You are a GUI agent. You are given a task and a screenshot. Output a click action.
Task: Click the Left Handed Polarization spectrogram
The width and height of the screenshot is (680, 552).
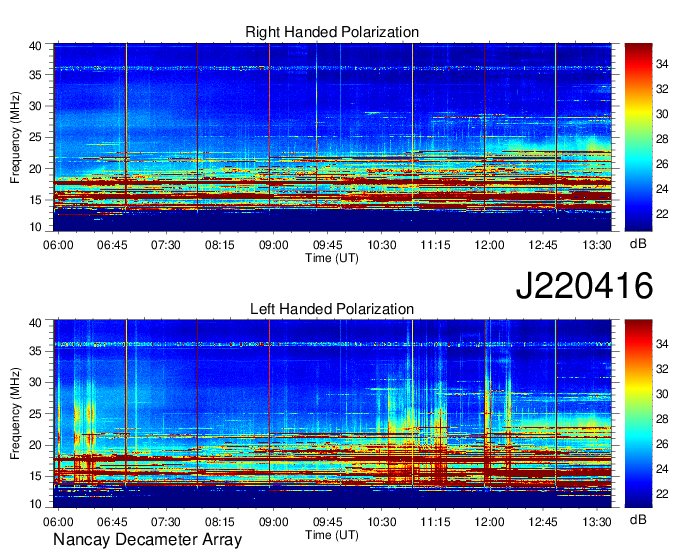coord(332,413)
